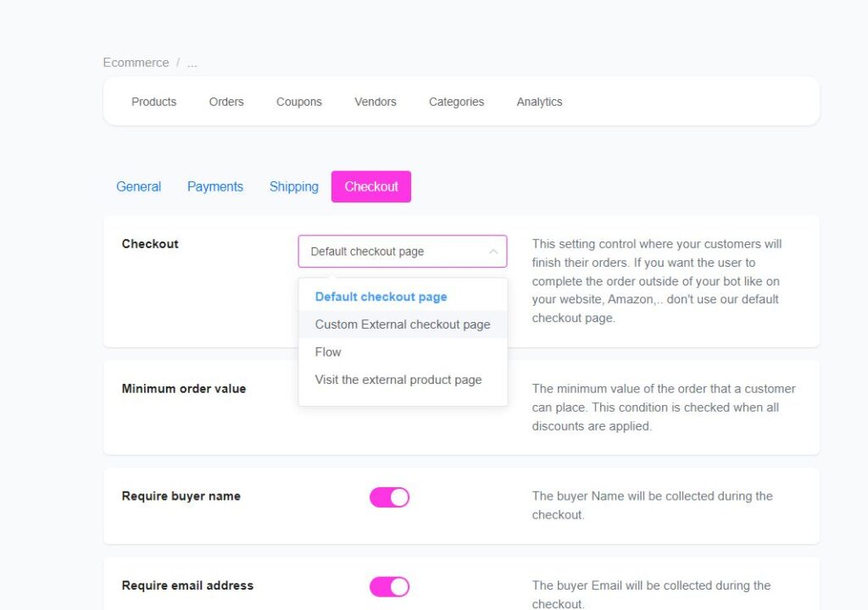Image resolution: width=868 pixels, height=610 pixels.
Task: View the Analytics page
Action: (x=539, y=102)
